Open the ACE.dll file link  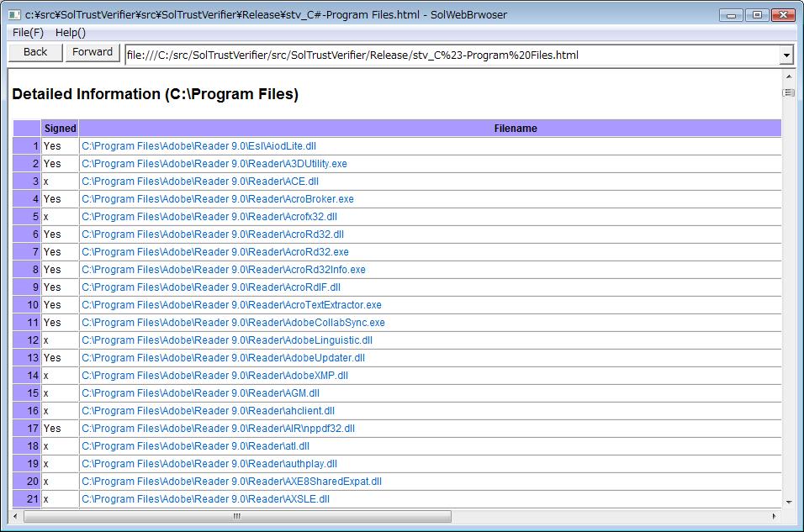200,182
